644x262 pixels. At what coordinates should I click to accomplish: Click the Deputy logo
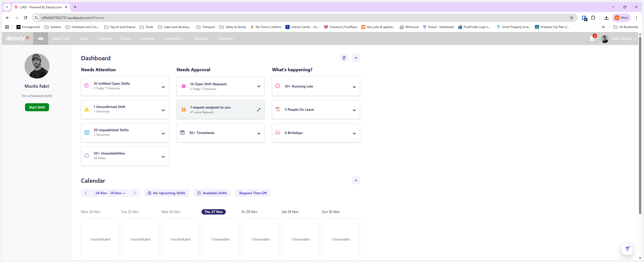[x=17, y=38]
